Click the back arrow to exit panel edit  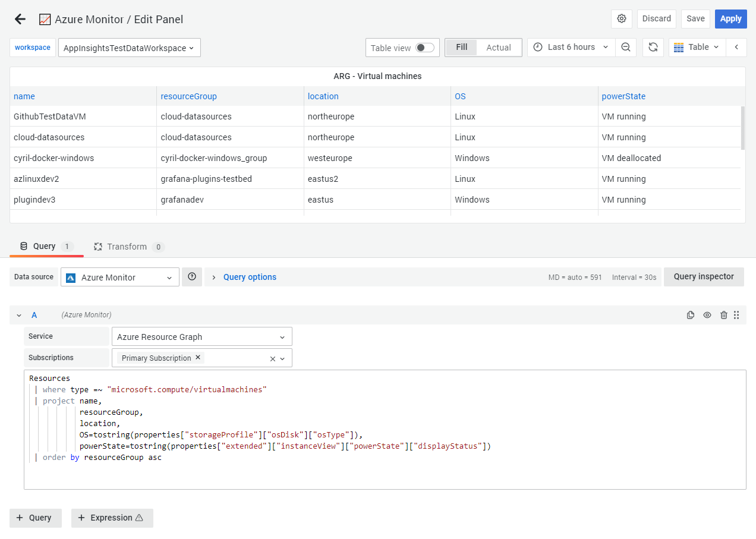(x=20, y=18)
